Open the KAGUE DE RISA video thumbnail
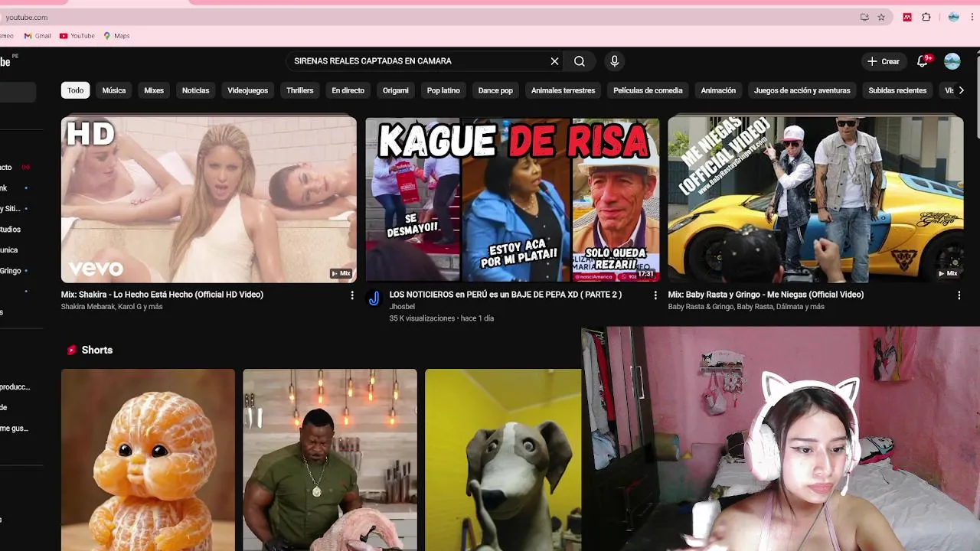The image size is (980, 551). click(x=512, y=199)
